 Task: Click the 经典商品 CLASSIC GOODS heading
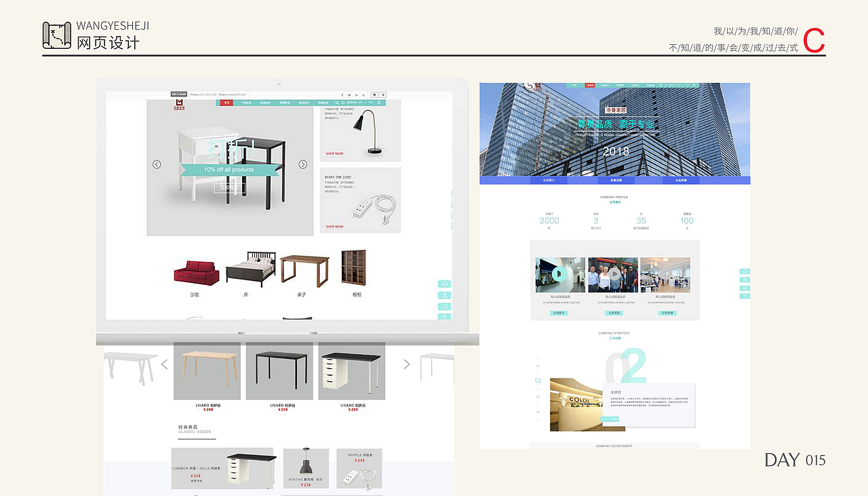195,429
